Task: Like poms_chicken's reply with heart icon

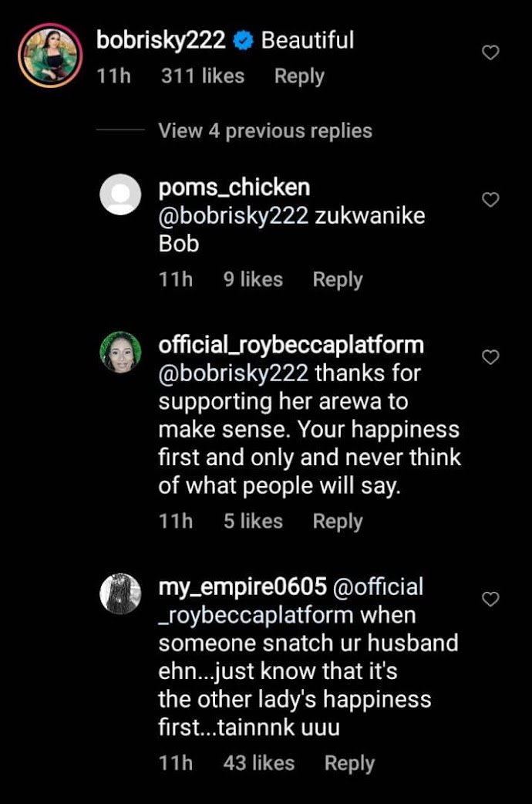Action: (x=490, y=200)
